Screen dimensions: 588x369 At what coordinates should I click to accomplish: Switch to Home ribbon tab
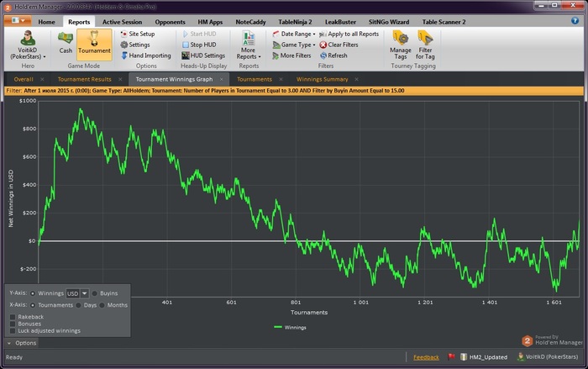tap(46, 22)
